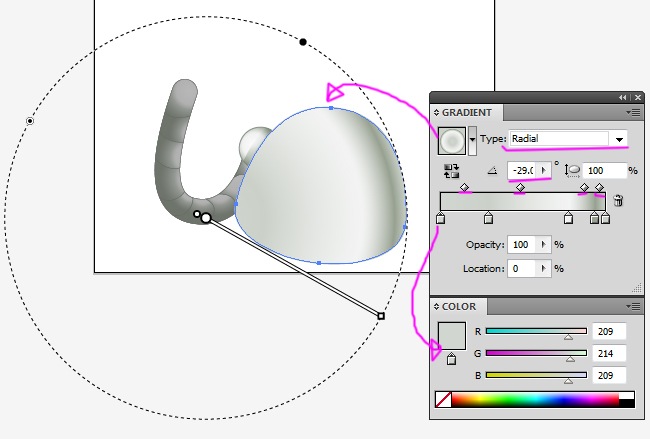Open the gradient Type dropdown

[x=619, y=139]
